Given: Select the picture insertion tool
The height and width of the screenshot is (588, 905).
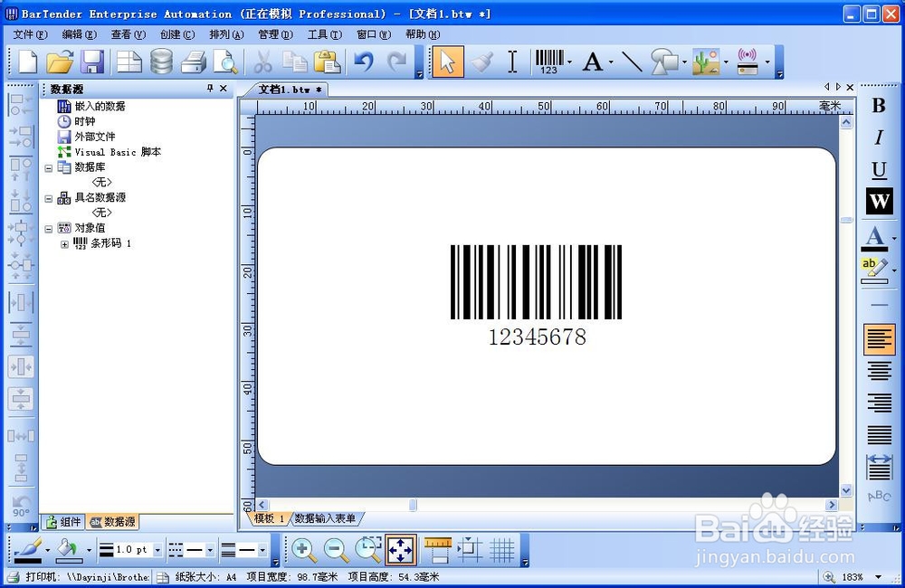Looking at the screenshot, I should pos(706,62).
